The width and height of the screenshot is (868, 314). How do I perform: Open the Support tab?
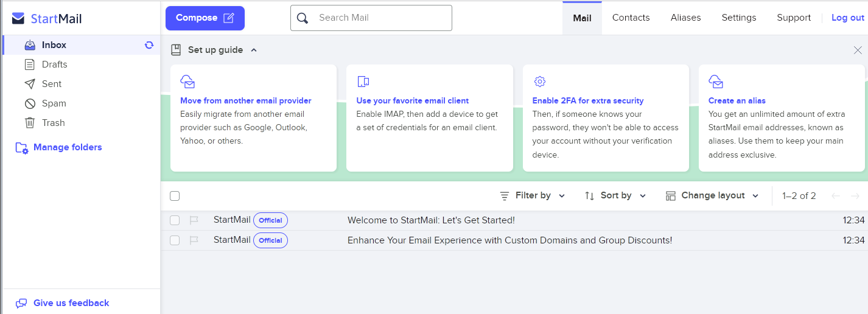(x=794, y=18)
